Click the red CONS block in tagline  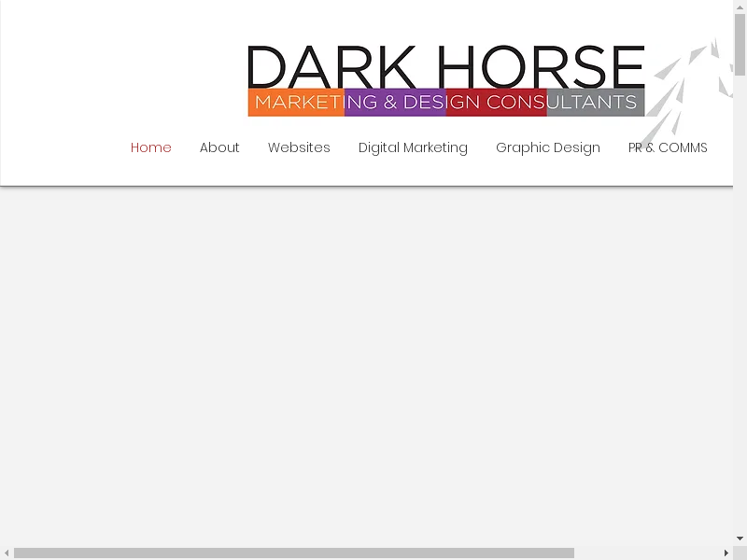coord(497,103)
